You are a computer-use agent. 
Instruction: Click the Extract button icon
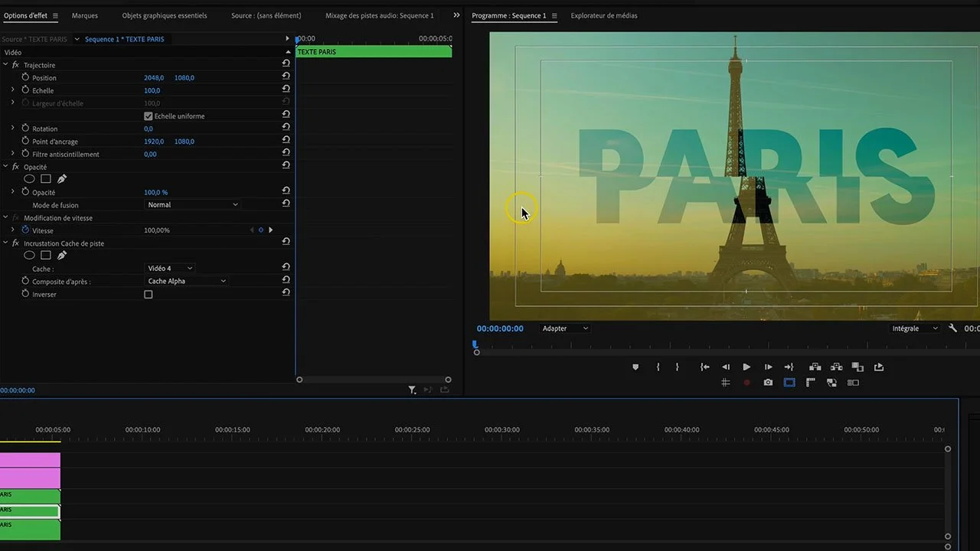(836, 367)
